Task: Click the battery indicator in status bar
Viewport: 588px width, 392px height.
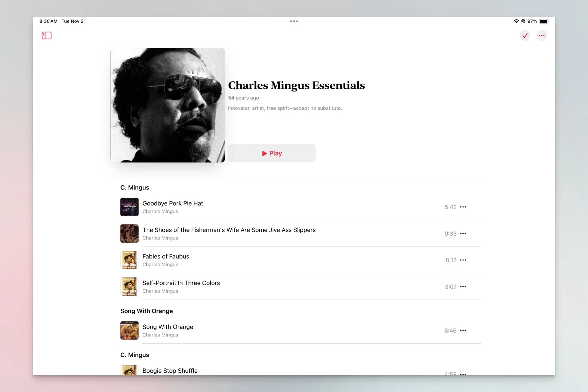Action: [x=544, y=21]
